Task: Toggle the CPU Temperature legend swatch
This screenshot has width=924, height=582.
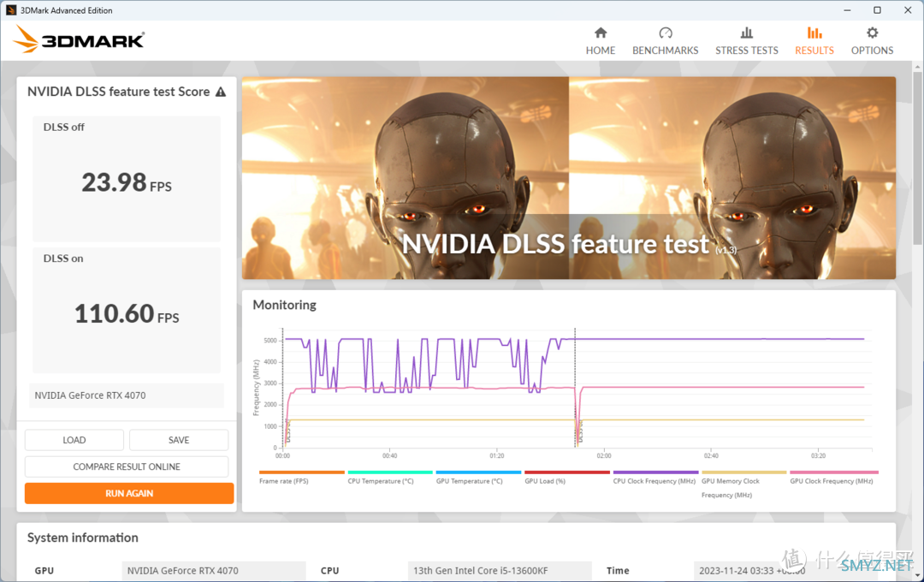Action: [390, 472]
